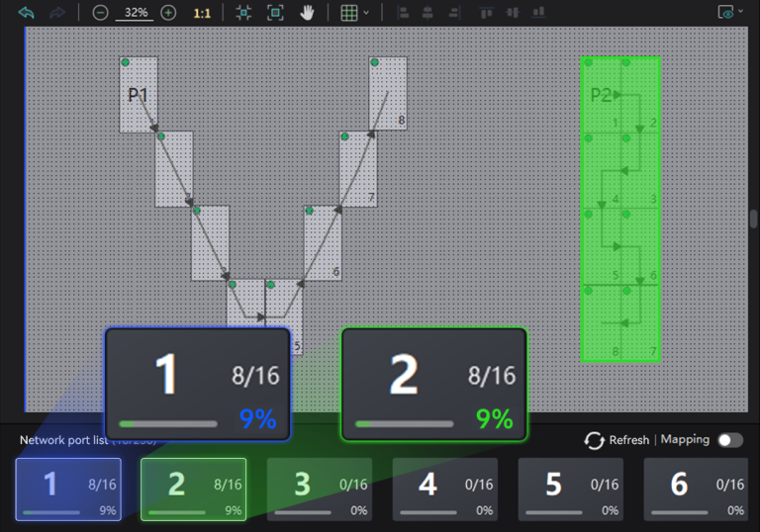
Task: Click the progress bar in enlarged port 1 card
Action: point(167,424)
